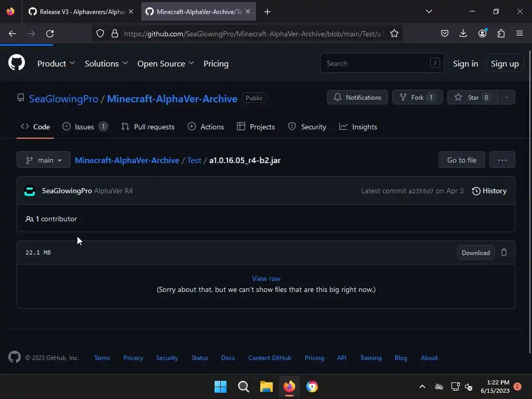The image size is (532, 399).
Task: Delete the file using the trash icon
Action: [504, 252]
